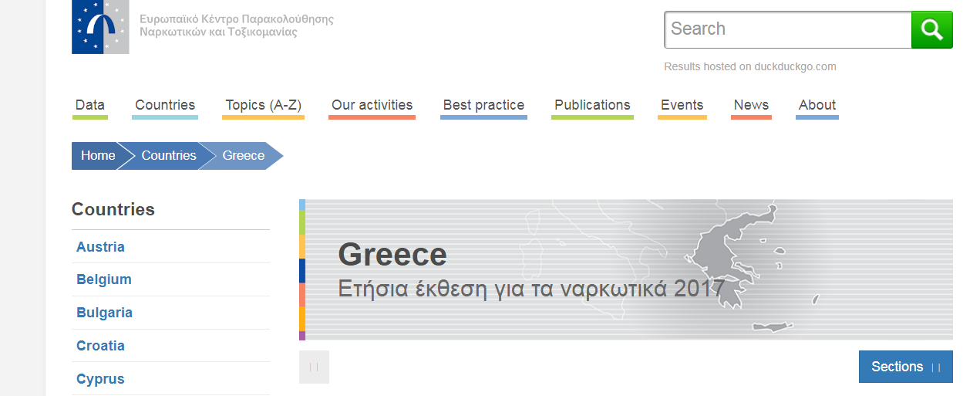Click the green magnifier search button
Image resolution: width=980 pixels, height=396 pixels.
tap(932, 30)
